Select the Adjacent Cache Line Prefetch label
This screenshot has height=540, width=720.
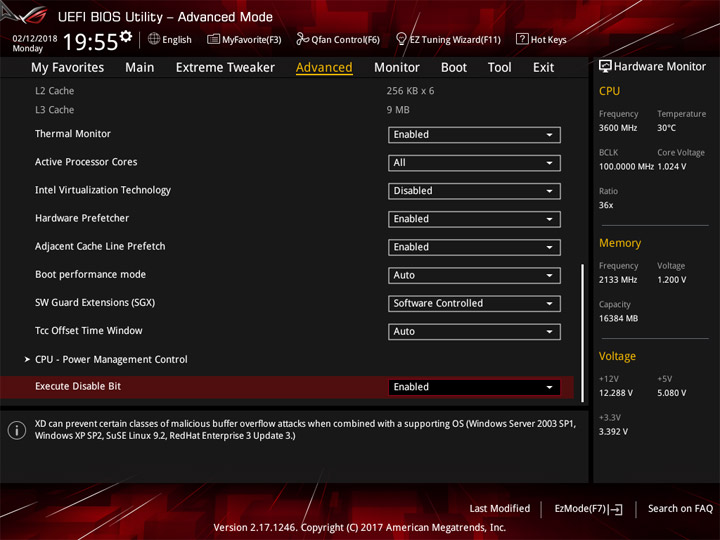pos(100,246)
